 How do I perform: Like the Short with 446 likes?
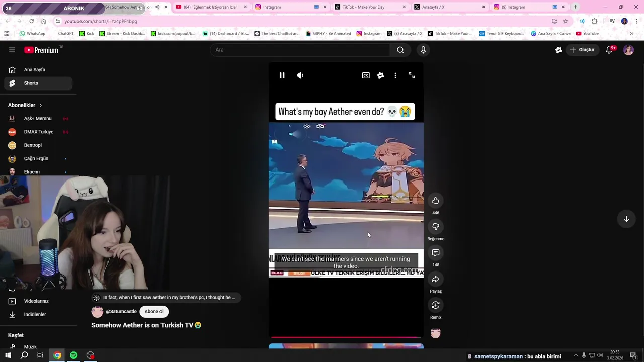point(436,201)
